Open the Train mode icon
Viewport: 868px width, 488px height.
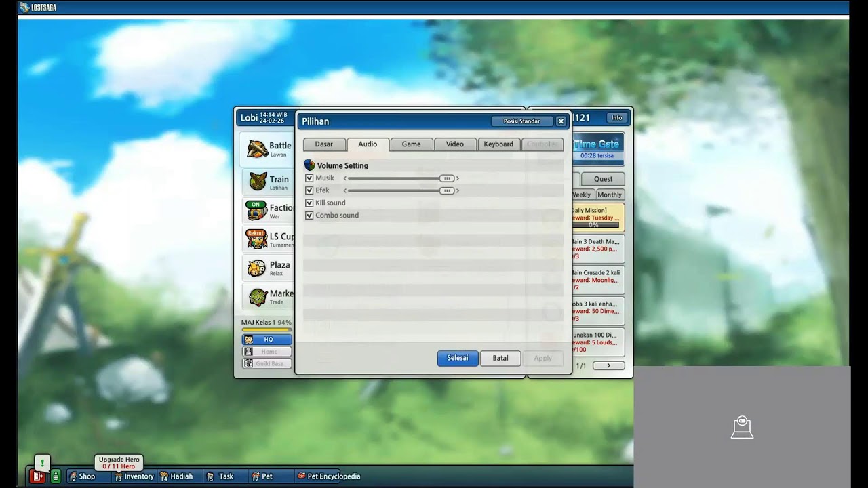(257, 182)
